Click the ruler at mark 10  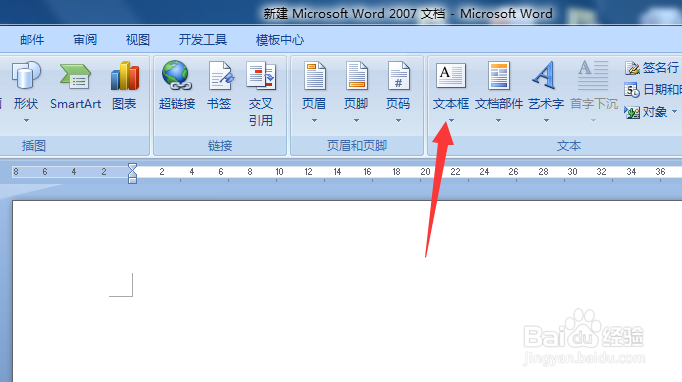[x=279, y=172]
